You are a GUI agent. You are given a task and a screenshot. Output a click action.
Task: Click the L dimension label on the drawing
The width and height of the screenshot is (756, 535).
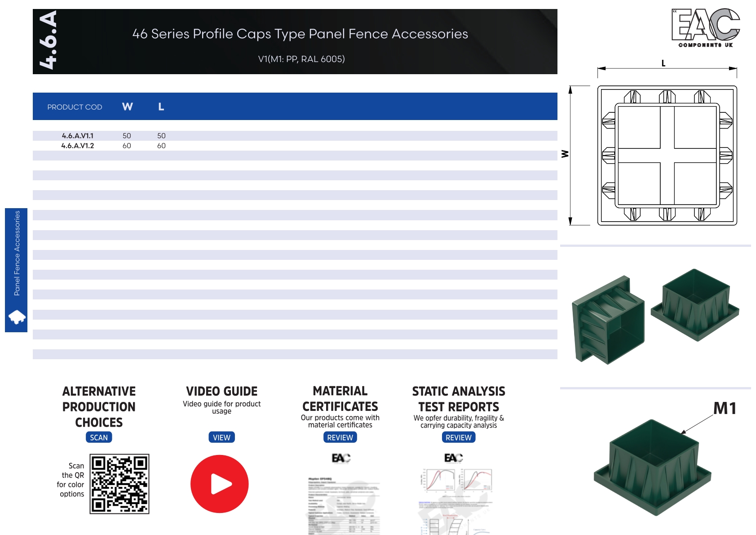[x=663, y=63]
